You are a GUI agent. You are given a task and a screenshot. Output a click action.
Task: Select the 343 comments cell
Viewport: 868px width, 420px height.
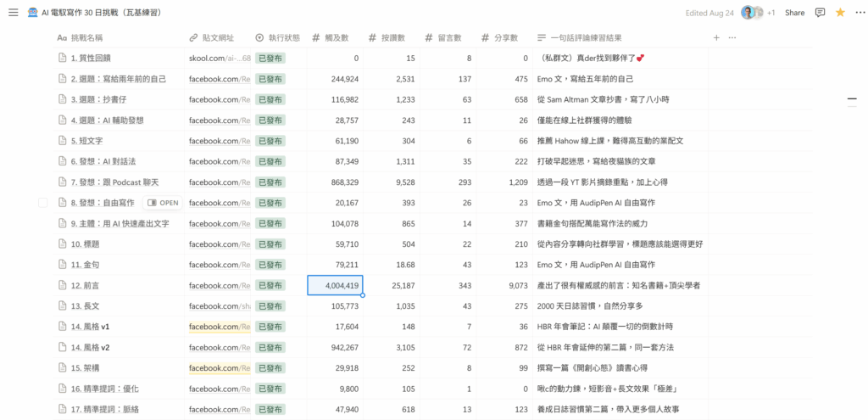pyautogui.click(x=448, y=285)
